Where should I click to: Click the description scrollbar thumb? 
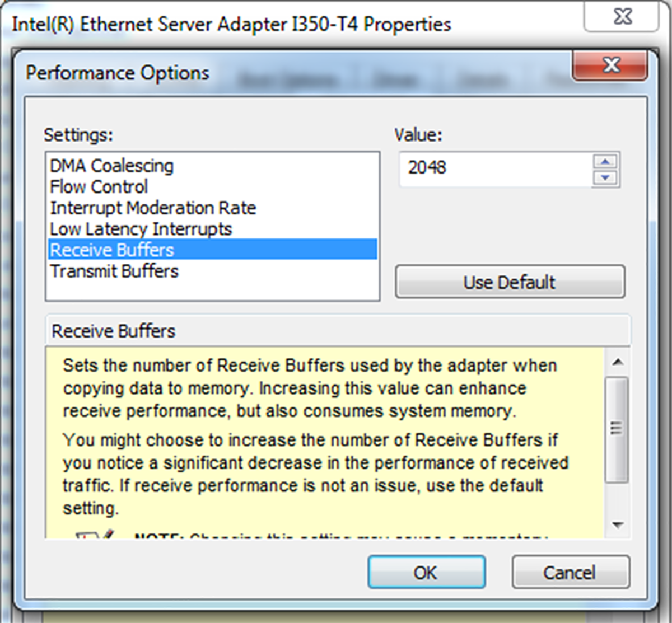(x=617, y=429)
